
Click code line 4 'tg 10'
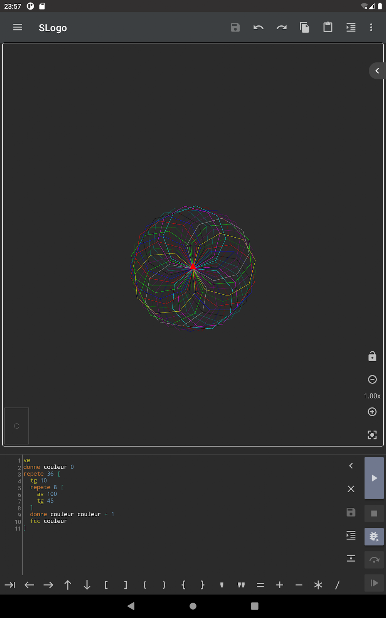tap(39, 480)
